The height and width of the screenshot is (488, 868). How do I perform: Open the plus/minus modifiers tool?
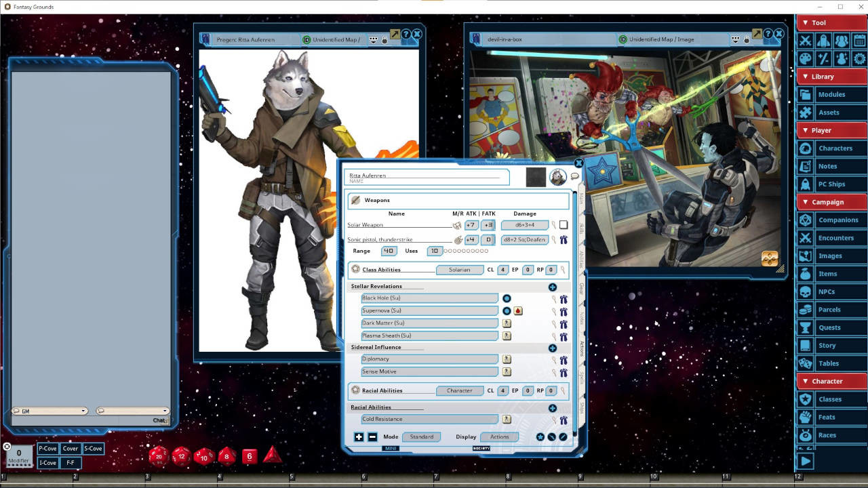pyautogui.click(x=823, y=58)
